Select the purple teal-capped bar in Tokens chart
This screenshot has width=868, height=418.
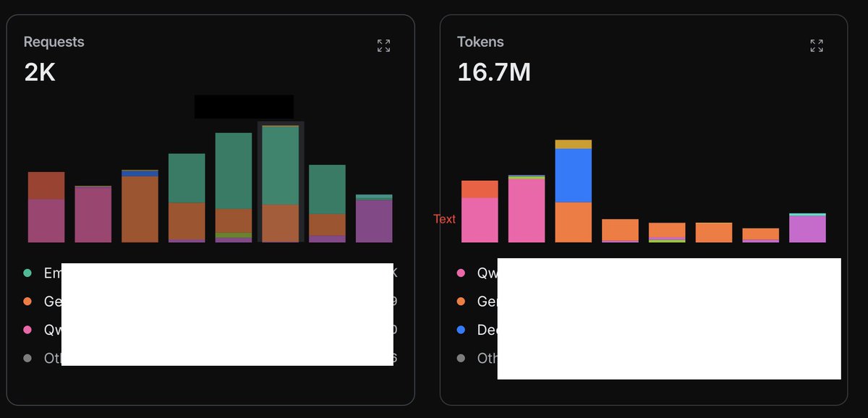click(x=807, y=228)
